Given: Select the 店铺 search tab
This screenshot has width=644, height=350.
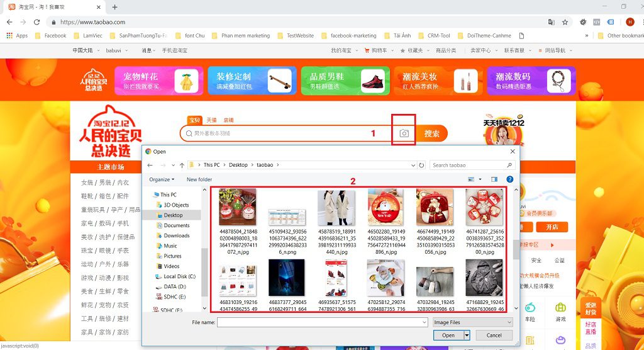Looking at the screenshot, I should coord(228,120).
